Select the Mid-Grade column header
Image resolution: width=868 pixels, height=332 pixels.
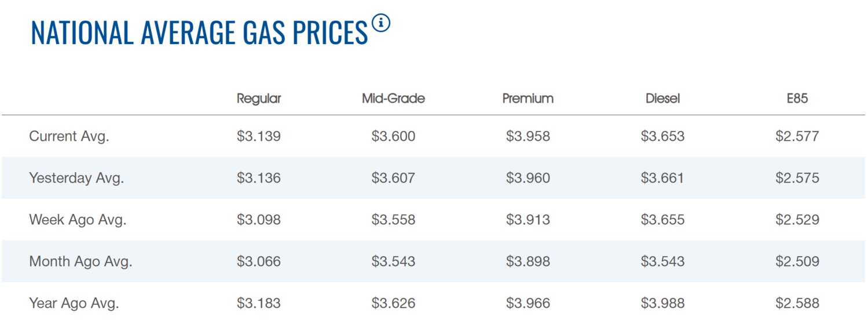tap(393, 98)
